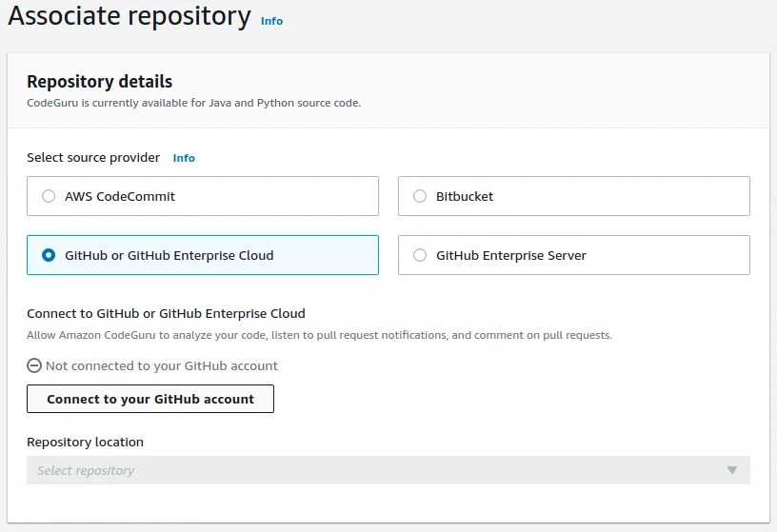Open Info link beside Associate repository title

click(271, 21)
